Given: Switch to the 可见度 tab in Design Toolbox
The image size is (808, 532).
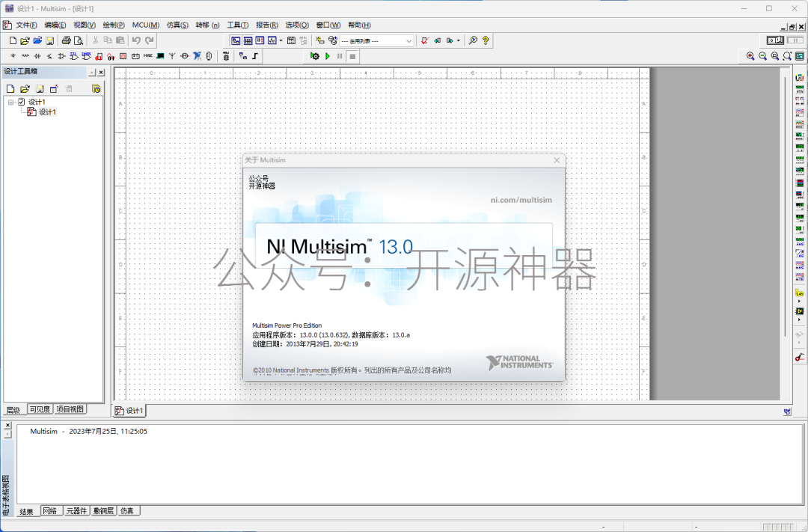Looking at the screenshot, I should pos(40,409).
